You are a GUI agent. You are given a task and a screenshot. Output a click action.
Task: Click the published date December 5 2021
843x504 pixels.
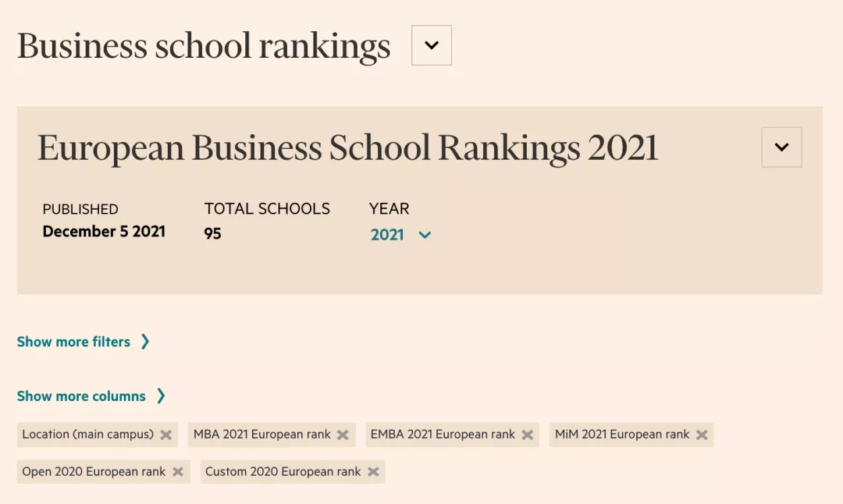point(104,231)
